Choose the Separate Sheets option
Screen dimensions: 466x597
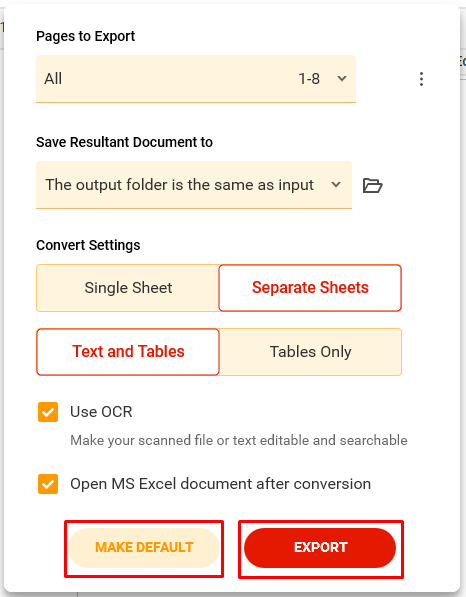(x=310, y=288)
